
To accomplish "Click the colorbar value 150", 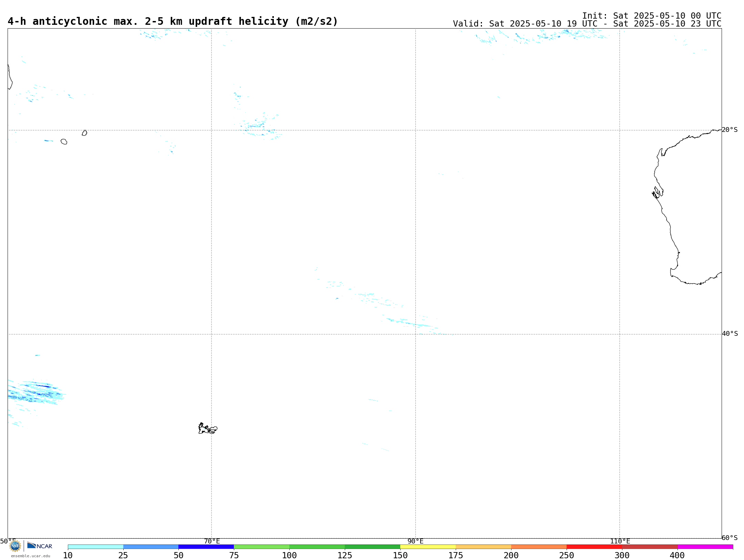I will (400, 556).
